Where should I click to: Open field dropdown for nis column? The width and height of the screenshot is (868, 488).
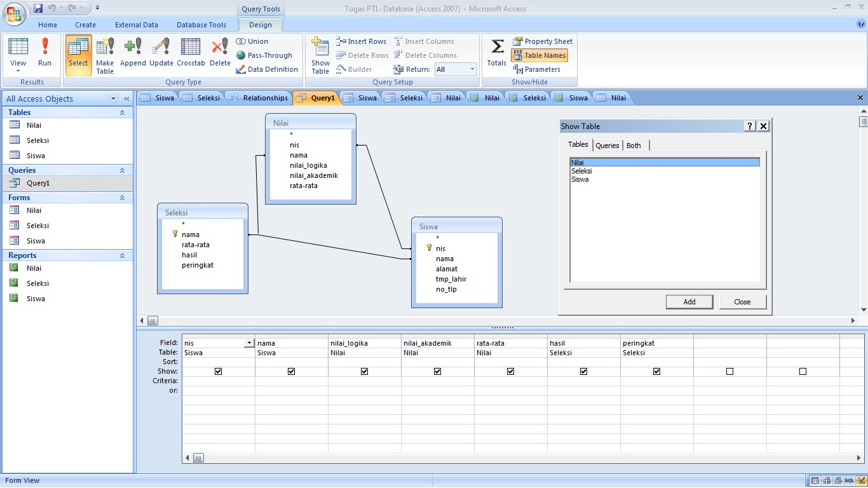(x=249, y=343)
